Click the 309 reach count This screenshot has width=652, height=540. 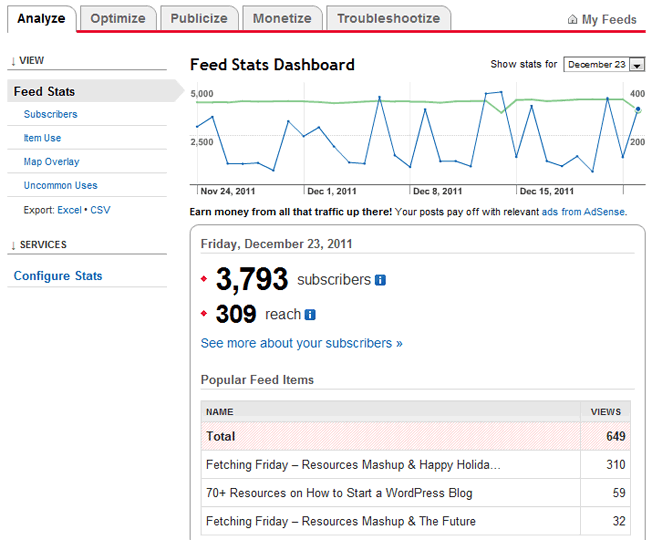(x=236, y=314)
